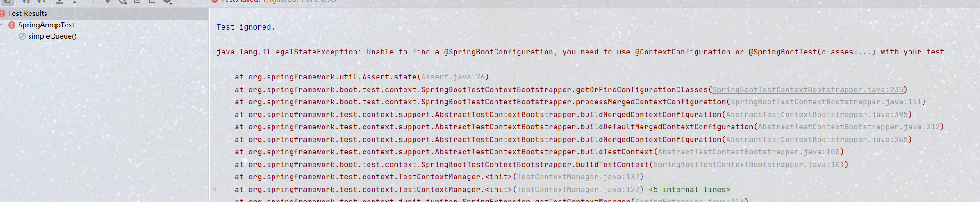Toggle the Show Ignored tests filter
This screenshot has width=980, height=202.
coord(8,1)
